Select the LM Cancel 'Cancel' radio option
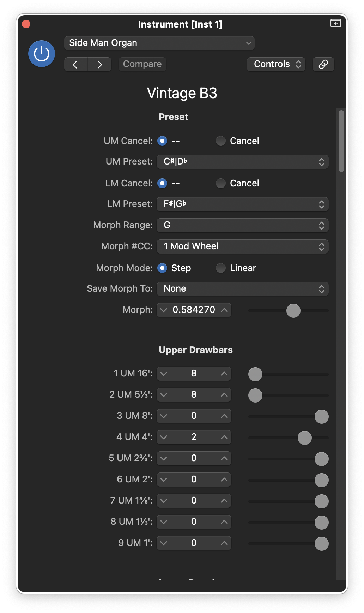The height and width of the screenshot is (613, 364). (221, 184)
